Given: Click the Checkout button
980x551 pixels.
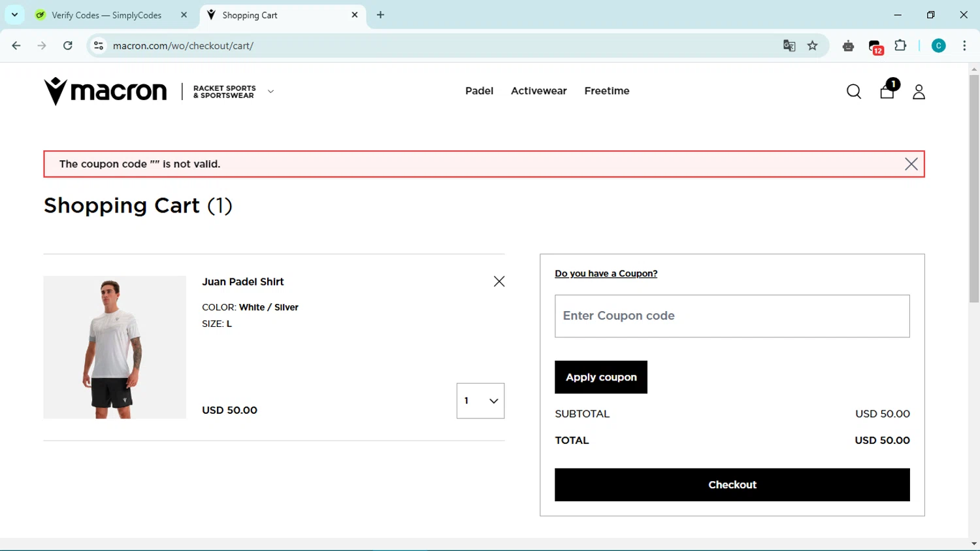Looking at the screenshot, I should click(x=732, y=484).
